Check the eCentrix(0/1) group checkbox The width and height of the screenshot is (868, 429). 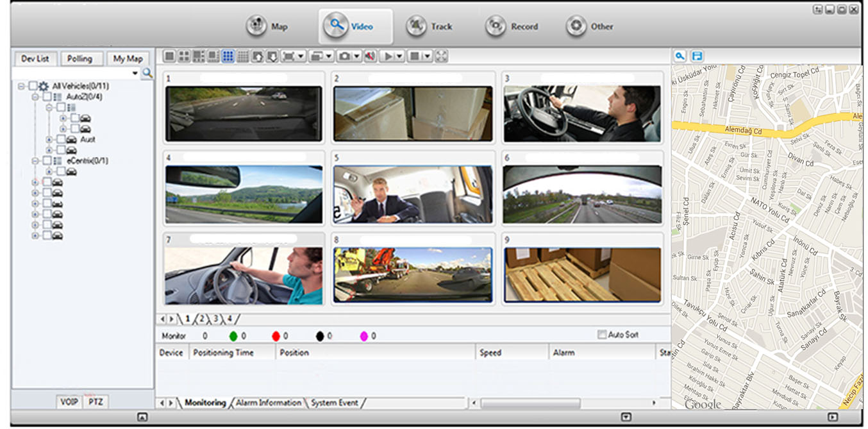[x=47, y=161]
